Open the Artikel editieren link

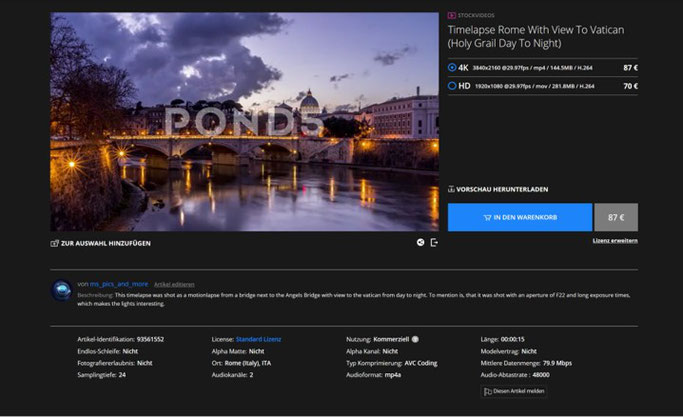click(x=174, y=284)
